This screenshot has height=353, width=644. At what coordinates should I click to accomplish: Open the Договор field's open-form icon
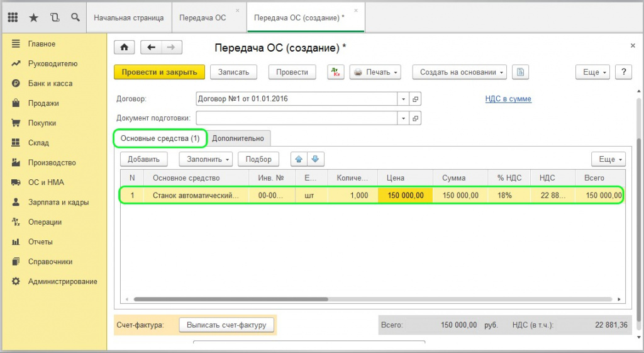tap(415, 99)
